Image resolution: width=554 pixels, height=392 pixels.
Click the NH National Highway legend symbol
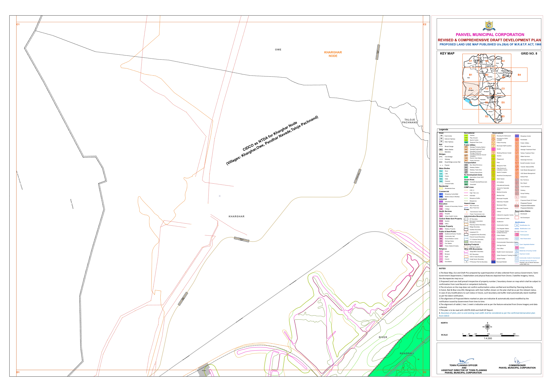[441, 139]
